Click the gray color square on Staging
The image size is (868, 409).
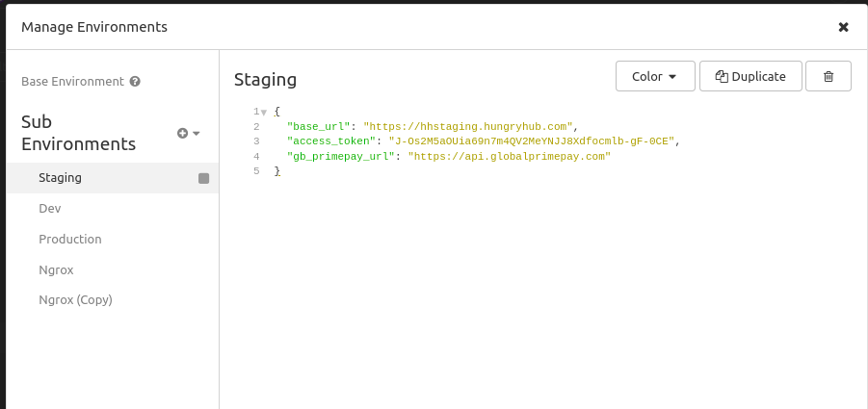(203, 178)
